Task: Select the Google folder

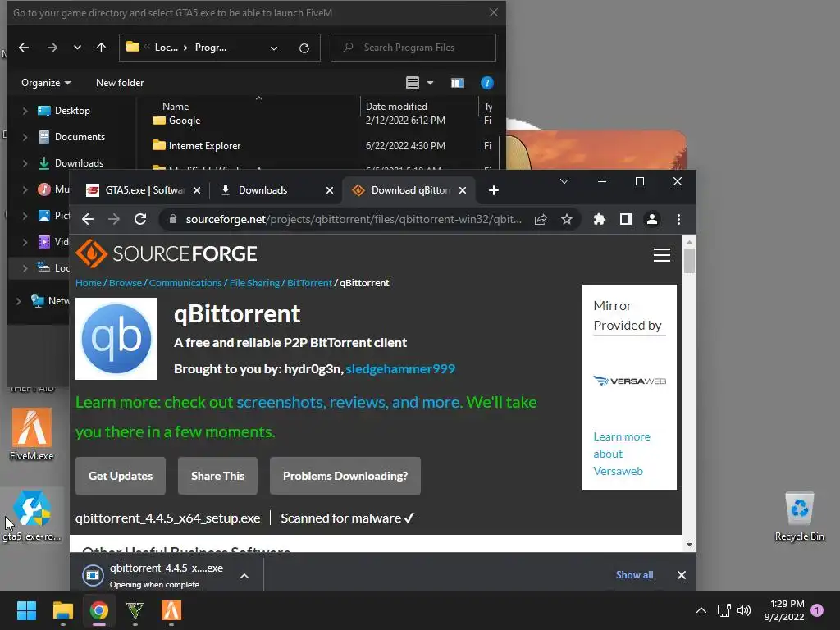Action: (x=177, y=121)
